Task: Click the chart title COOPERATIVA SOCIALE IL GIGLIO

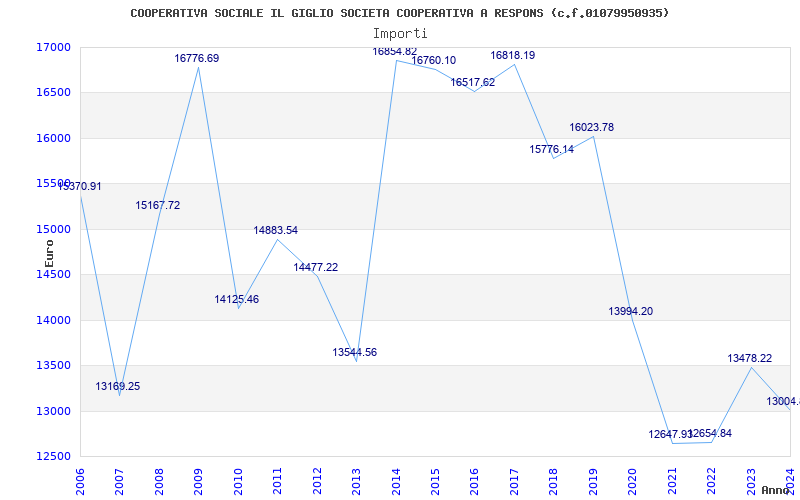Action: pyautogui.click(x=399, y=13)
